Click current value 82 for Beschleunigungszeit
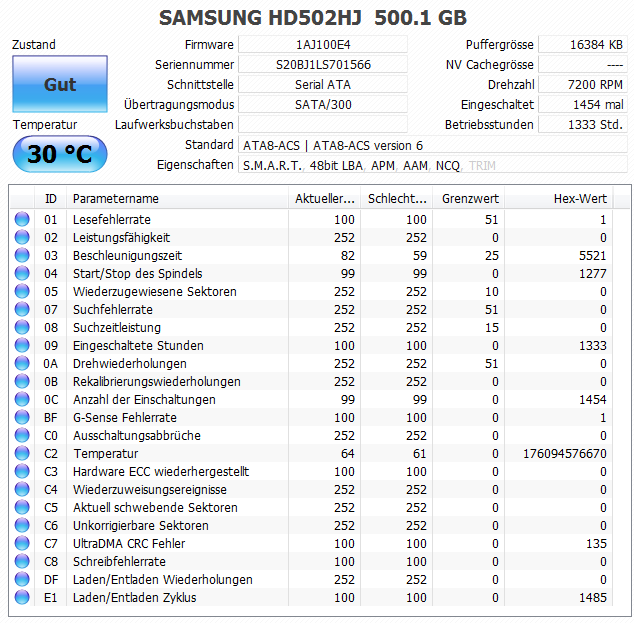This screenshot has width=634, height=623. point(348,256)
